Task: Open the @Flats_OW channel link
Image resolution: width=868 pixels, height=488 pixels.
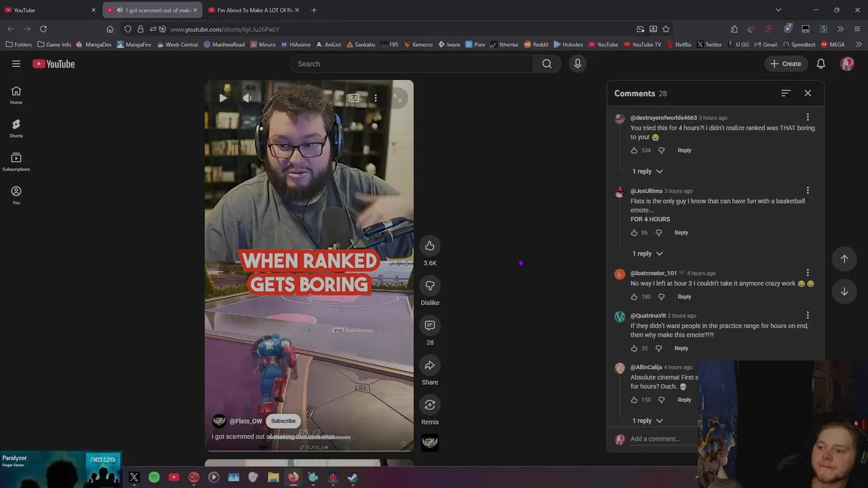Action: (x=245, y=421)
